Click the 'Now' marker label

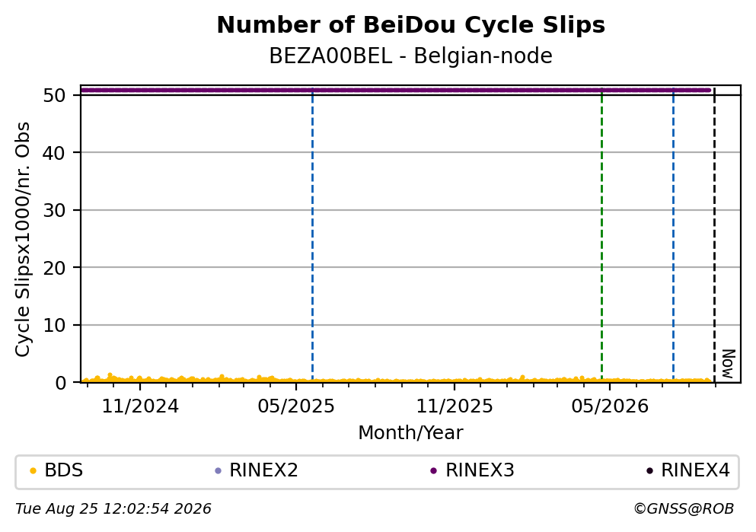click(729, 364)
